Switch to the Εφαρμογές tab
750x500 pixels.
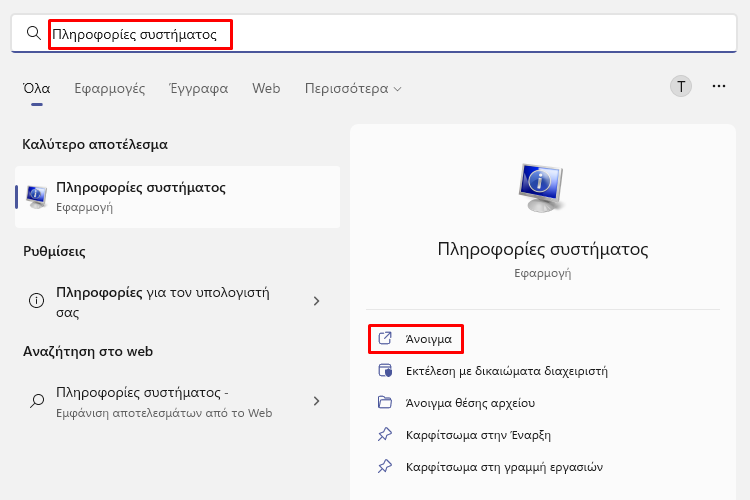point(110,89)
